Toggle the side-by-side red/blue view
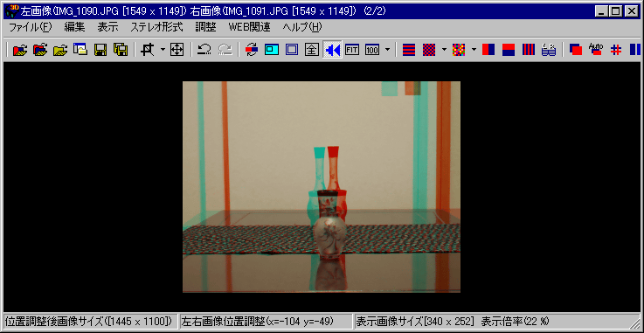Image resolution: width=644 pixels, height=333 pixels. (x=488, y=50)
